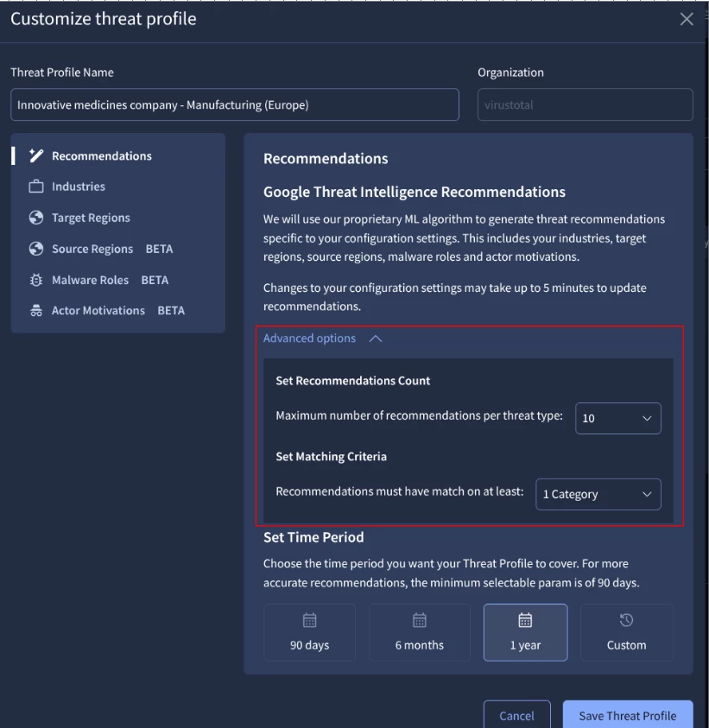Click the calendar icon above 6 months
709x728 pixels.
[x=420, y=620]
